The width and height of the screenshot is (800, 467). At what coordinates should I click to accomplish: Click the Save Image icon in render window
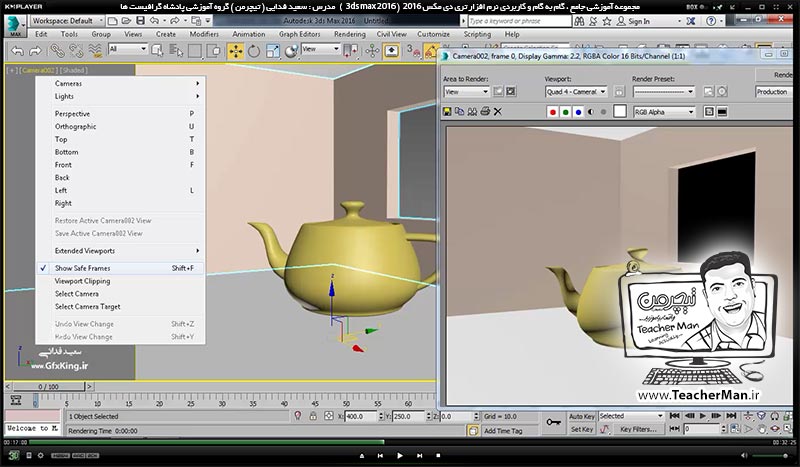pyautogui.click(x=447, y=111)
